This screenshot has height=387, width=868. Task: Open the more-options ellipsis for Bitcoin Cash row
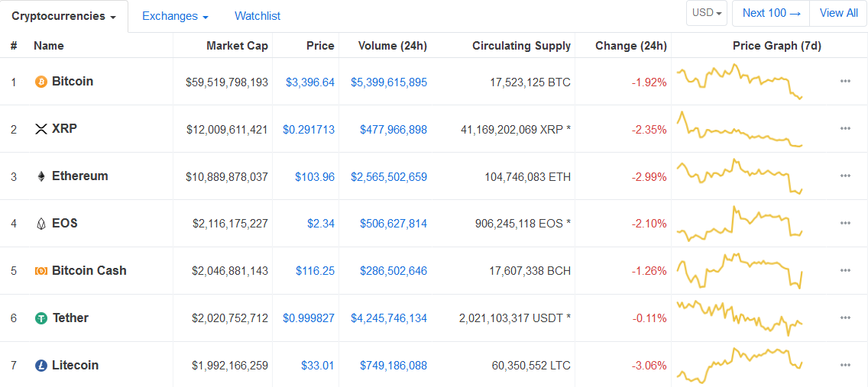tap(845, 270)
